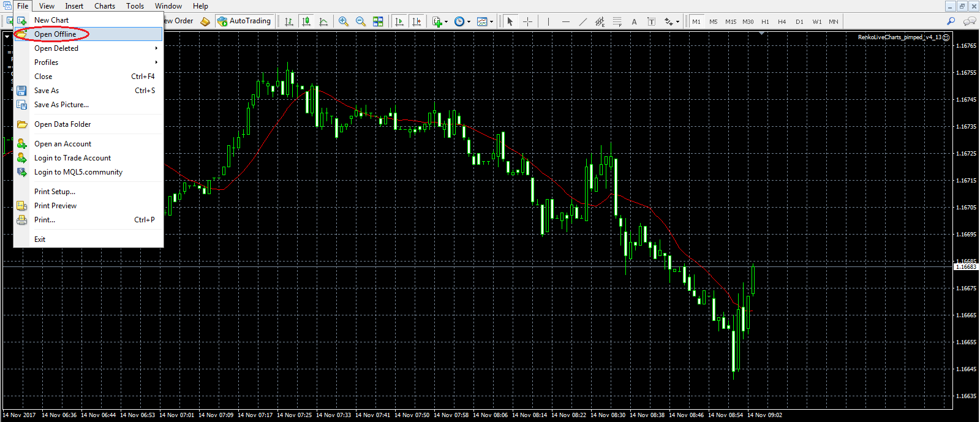Switch to M1 timeframe

[696, 21]
